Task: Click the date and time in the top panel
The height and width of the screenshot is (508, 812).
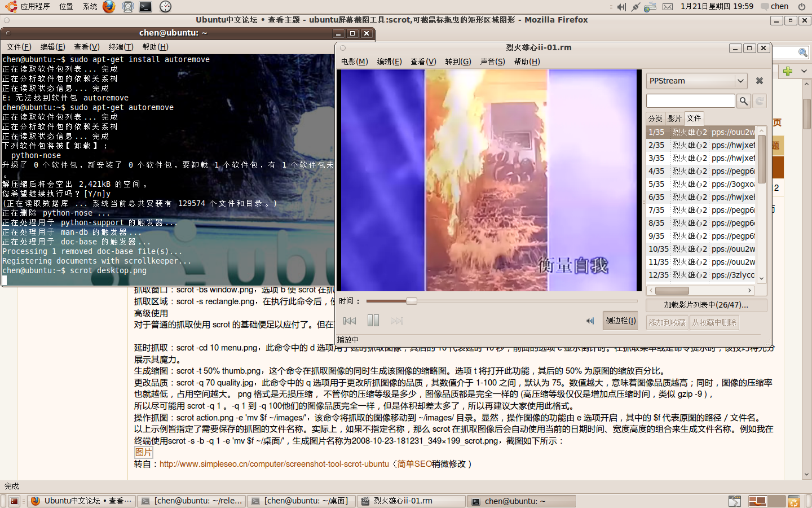Action: (717, 7)
